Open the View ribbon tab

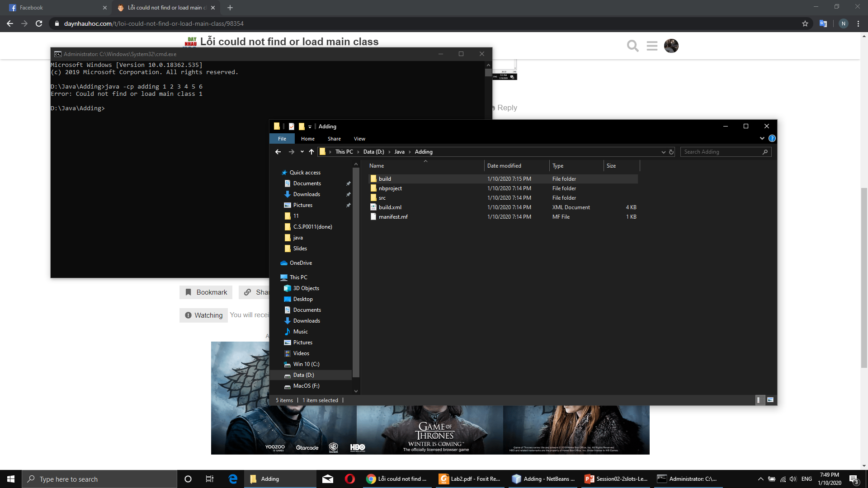point(359,139)
